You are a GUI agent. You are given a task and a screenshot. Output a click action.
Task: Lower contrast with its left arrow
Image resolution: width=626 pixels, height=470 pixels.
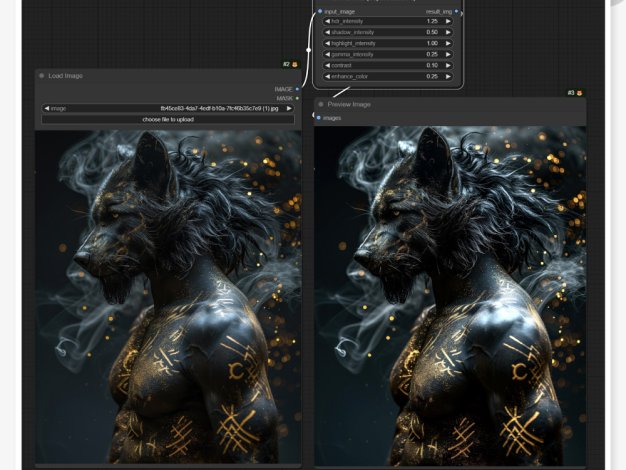pyautogui.click(x=327, y=65)
